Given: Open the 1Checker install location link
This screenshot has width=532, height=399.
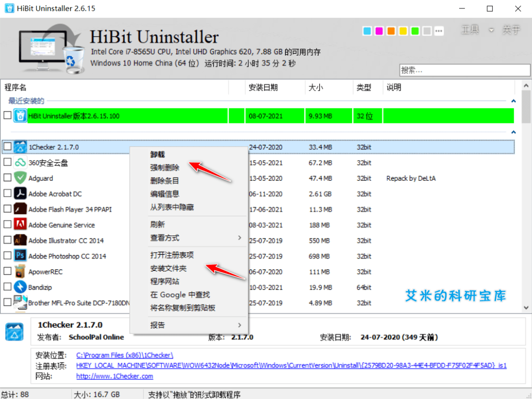Looking at the screenshot, I should pos(125,355).
